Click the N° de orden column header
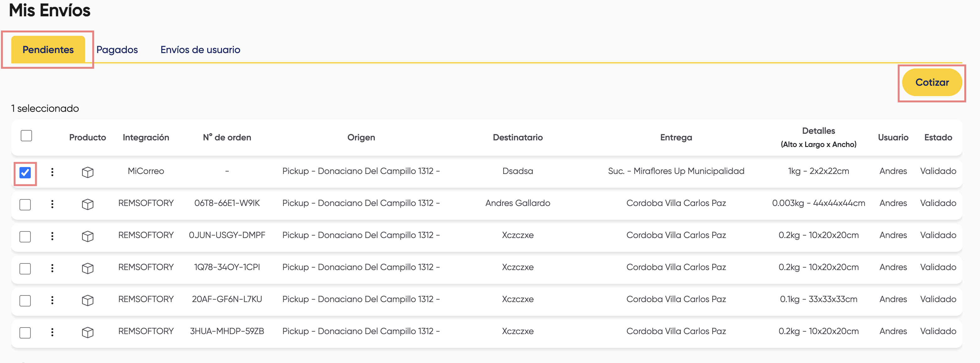 227,137
